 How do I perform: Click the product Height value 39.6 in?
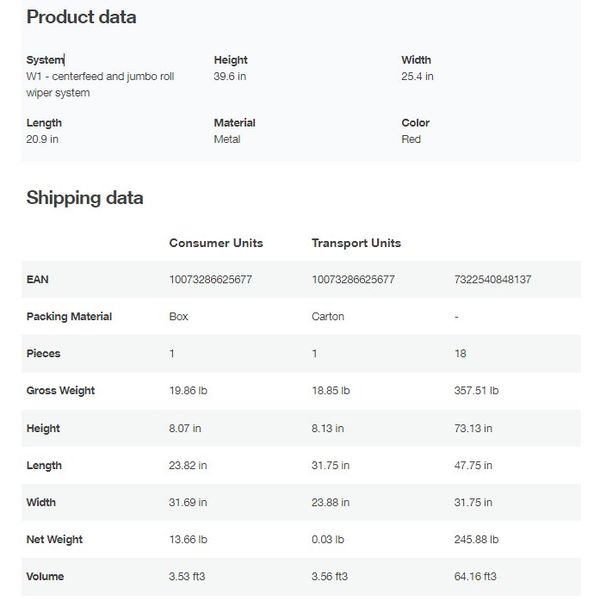[230, 76]
